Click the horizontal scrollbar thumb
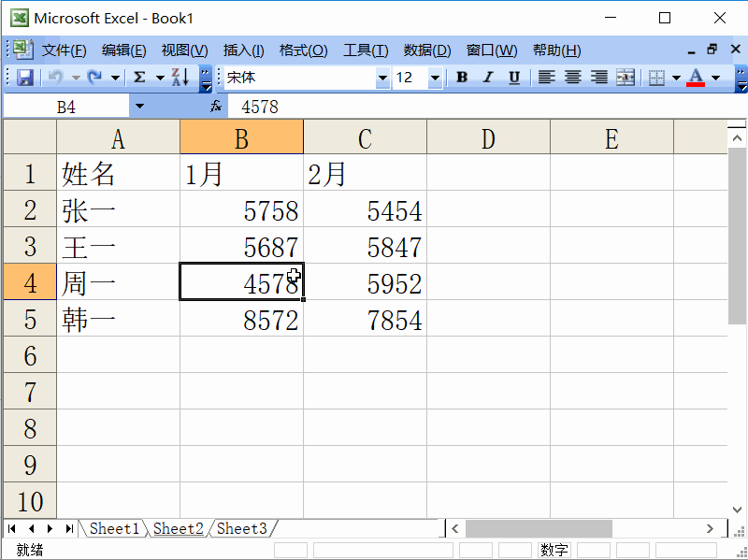 539,528
